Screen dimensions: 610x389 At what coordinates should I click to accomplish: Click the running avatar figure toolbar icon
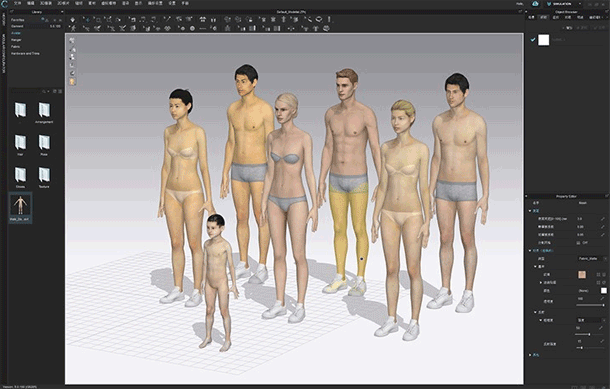coord(73,28)
